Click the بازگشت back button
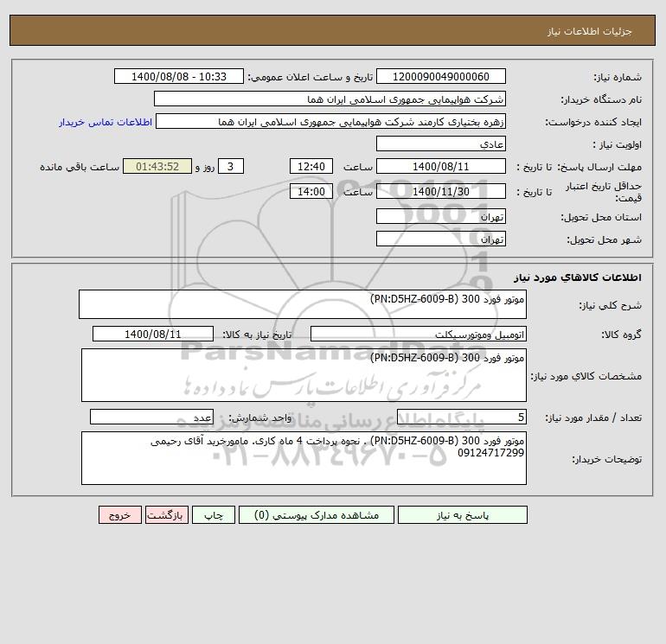 pyautogui.click(x=166, y=515)
